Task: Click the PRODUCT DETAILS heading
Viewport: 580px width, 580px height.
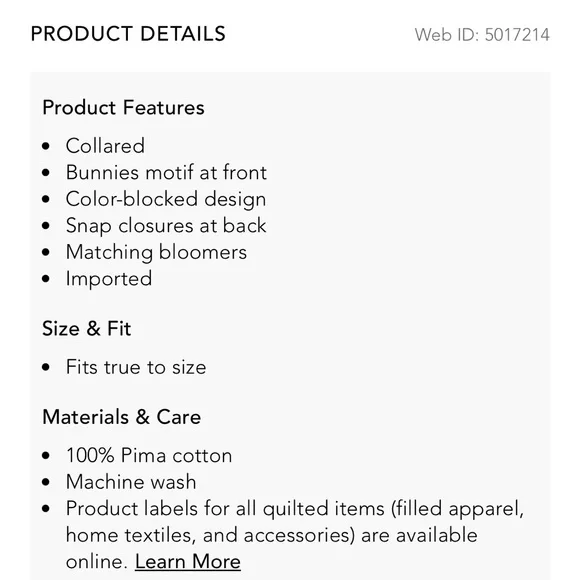Action: click(x=128, y=34)
